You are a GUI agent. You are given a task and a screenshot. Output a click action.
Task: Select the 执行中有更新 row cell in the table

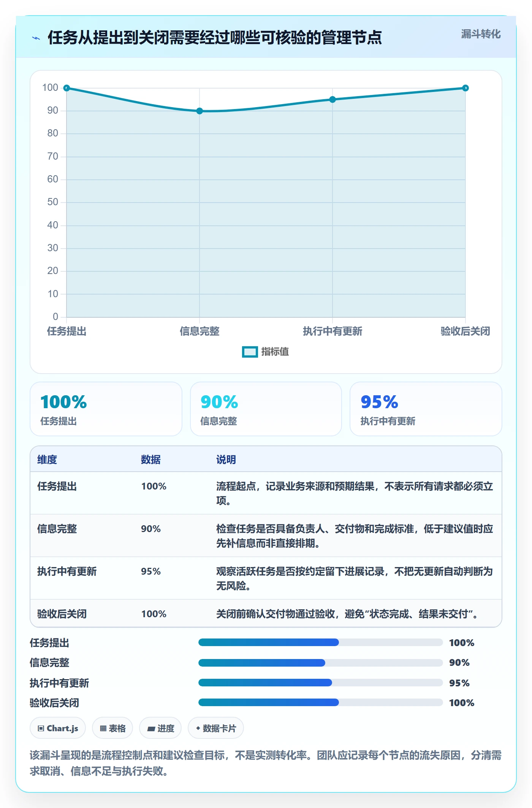pos(67,571)
